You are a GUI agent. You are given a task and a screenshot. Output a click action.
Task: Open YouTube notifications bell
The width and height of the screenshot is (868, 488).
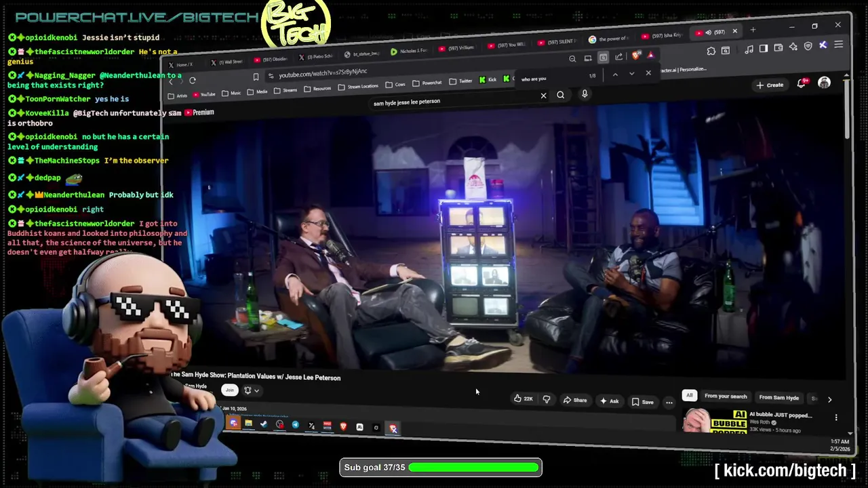803,83
